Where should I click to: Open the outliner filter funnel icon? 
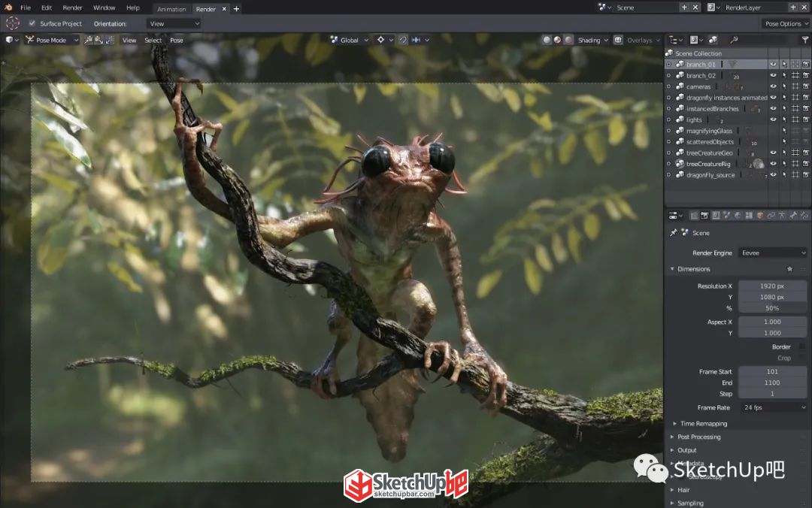pos(804,40)
